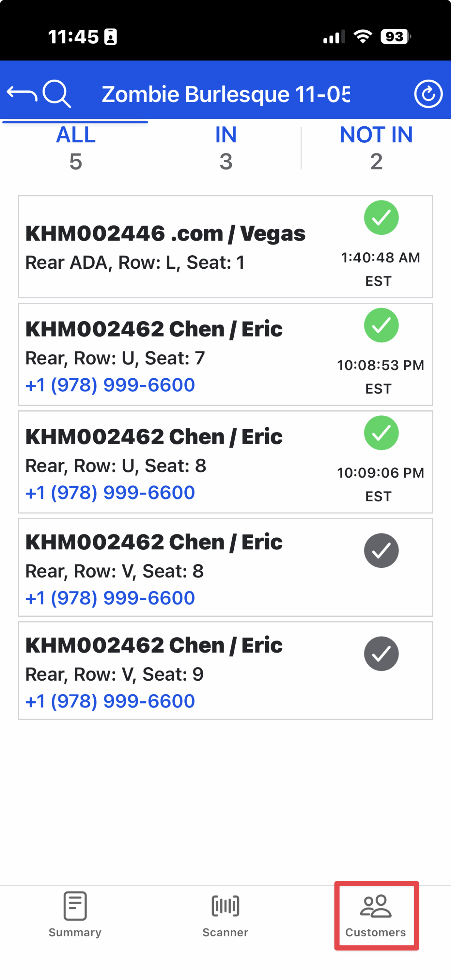This screenshot has height=980, width=451.
Task: Uncheck Row U Seat 8 check-in
Action: click(x=381, y=433)
